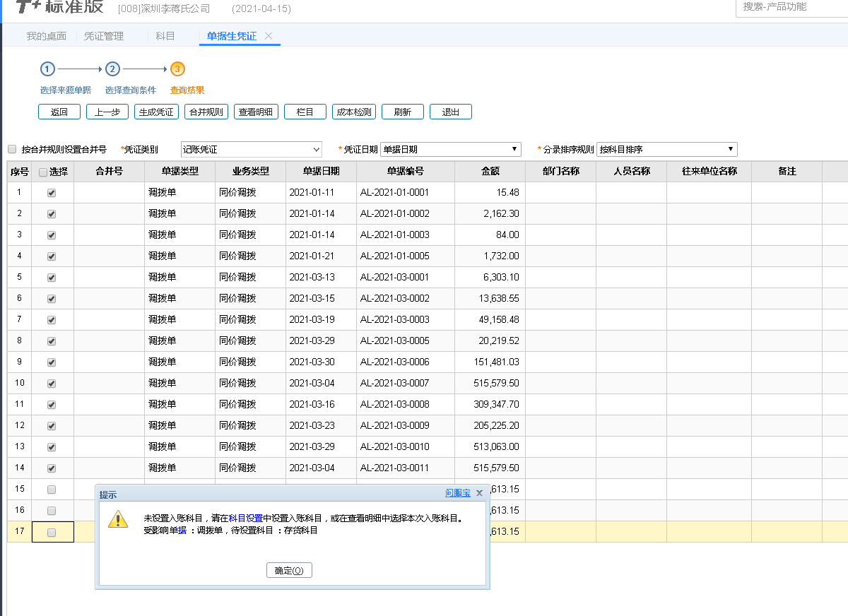Click the 单据编号 column header
848x616 pixels.
[x=406, y=172]
